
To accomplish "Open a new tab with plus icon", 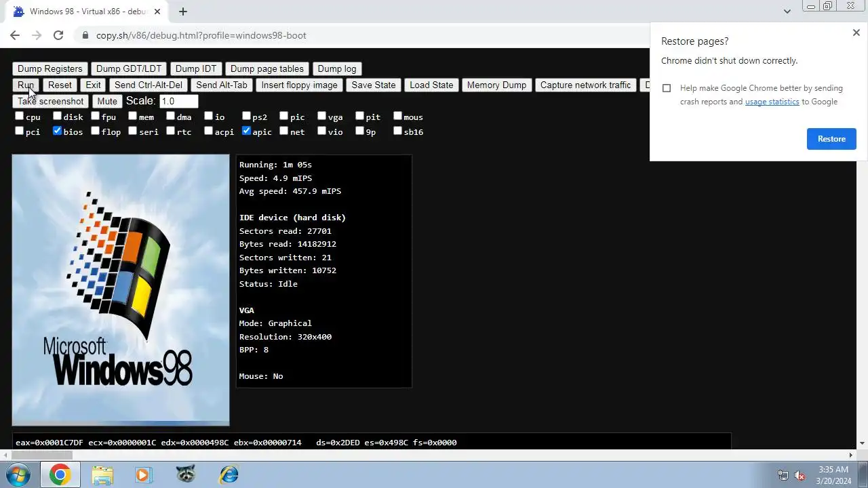I will [x=183, y=12].
